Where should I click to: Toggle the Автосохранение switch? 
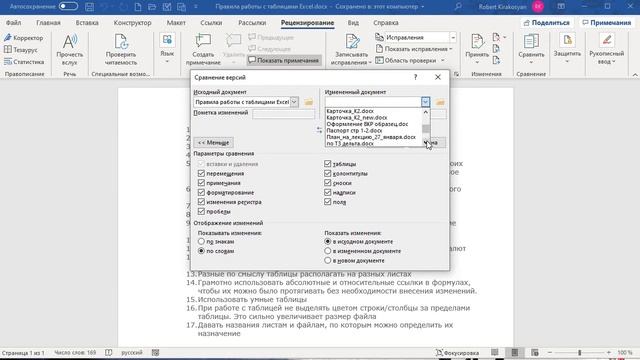pos(68,7)
